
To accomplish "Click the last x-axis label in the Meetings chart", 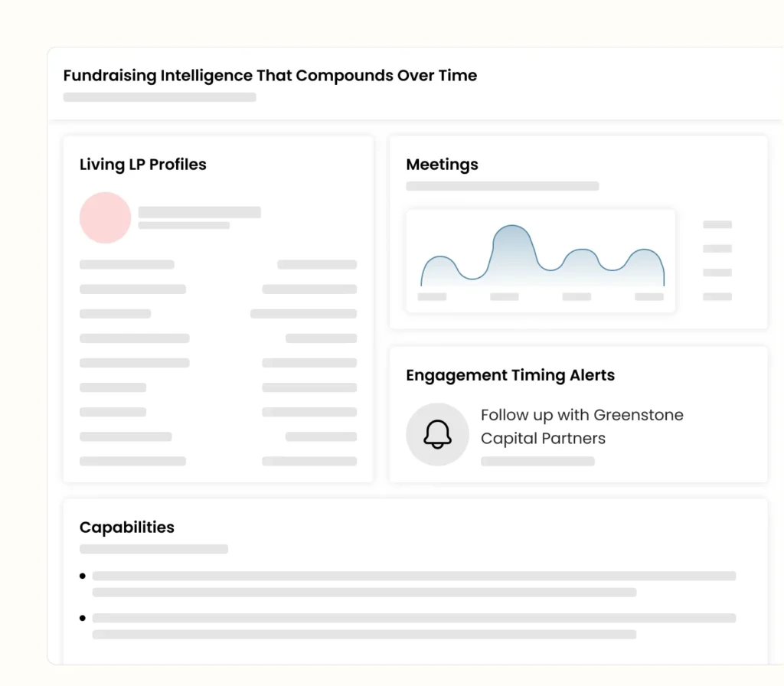I will tap(649, 296).
